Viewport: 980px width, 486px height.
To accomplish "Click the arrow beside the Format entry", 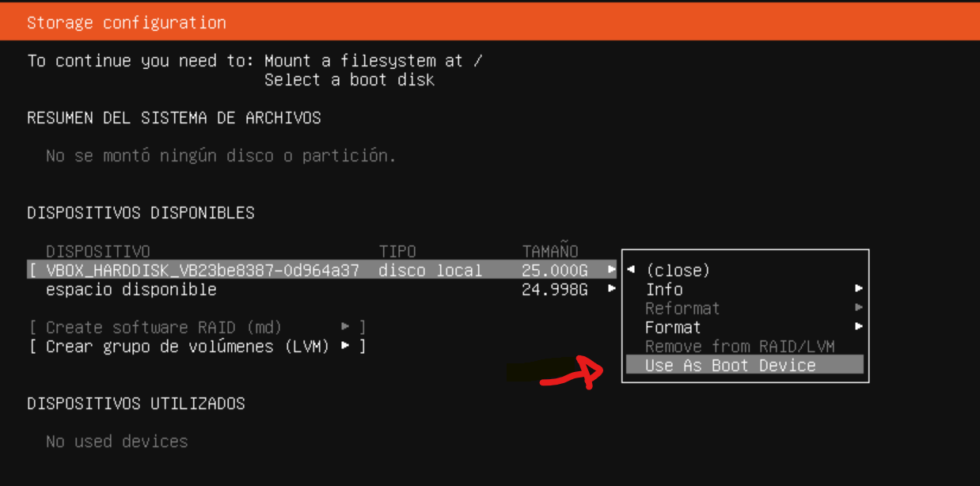I will tap(859, 327).
